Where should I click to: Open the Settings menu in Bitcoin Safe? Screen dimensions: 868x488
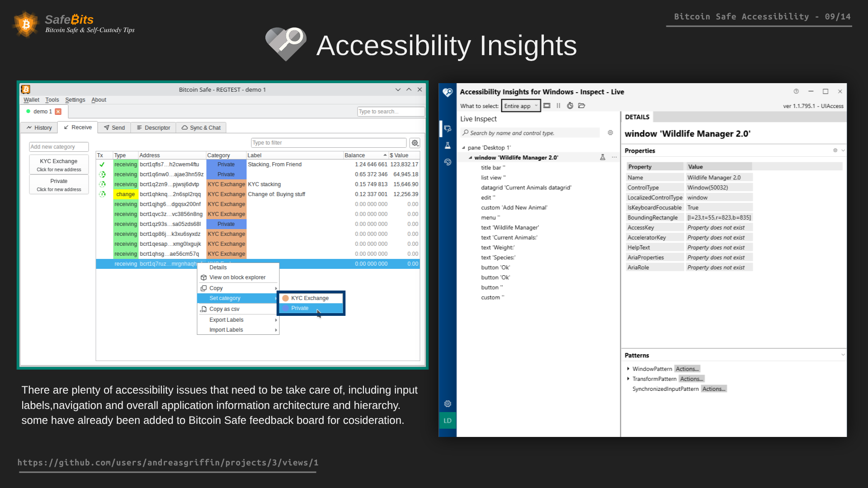[x=75, y=100]
